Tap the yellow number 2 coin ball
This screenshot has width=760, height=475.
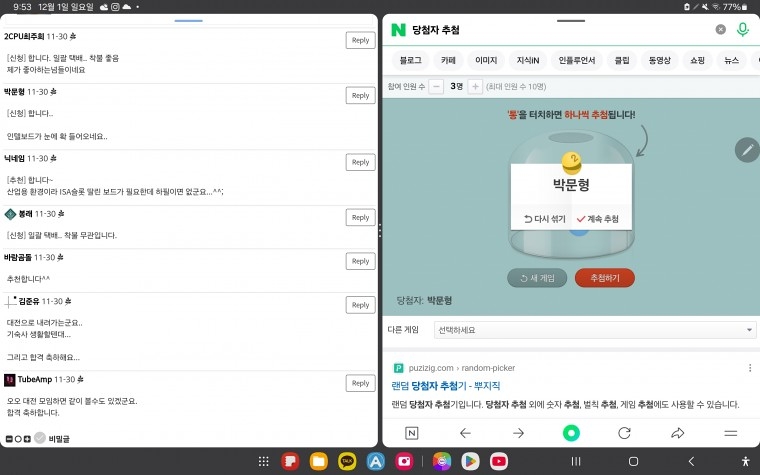pos(571,163)
